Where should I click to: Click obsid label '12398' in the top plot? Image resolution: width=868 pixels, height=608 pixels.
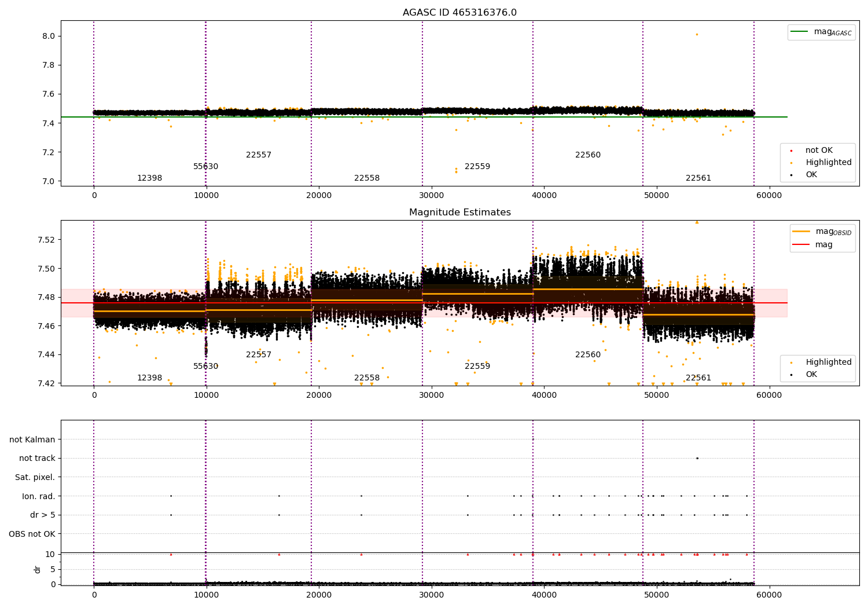tap(150, 178)
